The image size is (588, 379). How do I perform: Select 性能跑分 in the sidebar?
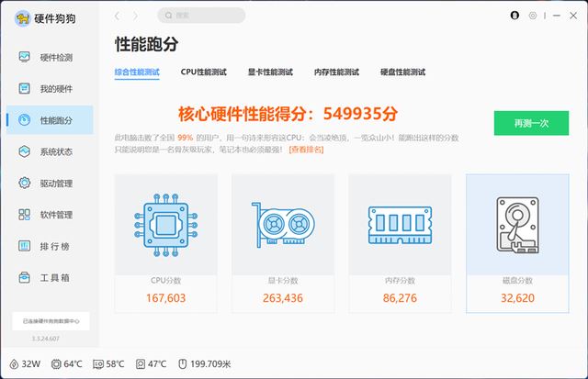(50, 120)
